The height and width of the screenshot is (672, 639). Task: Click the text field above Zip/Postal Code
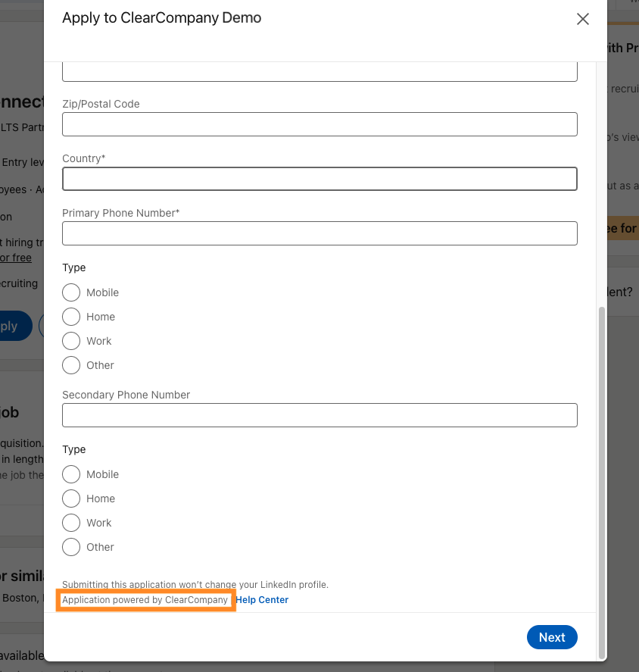tap(319, 72)
